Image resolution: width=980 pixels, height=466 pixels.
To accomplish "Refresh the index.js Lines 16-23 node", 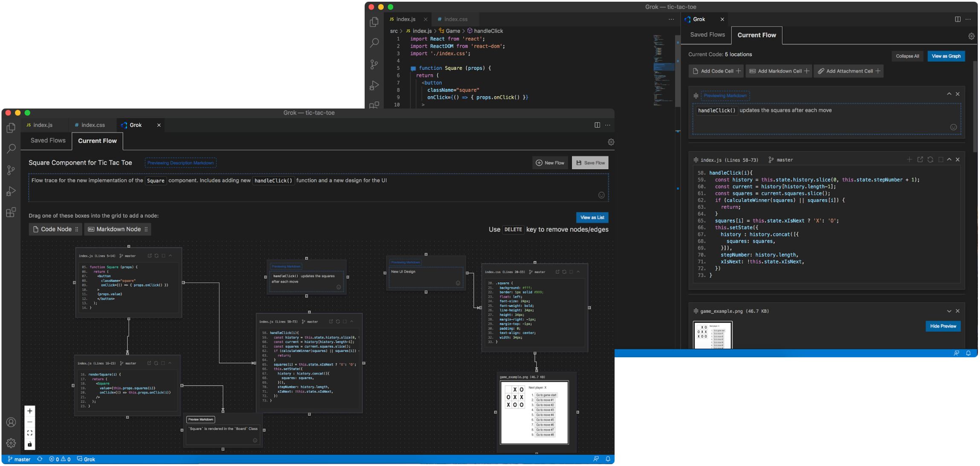I will pyautogui.click(x=156, y=363).
